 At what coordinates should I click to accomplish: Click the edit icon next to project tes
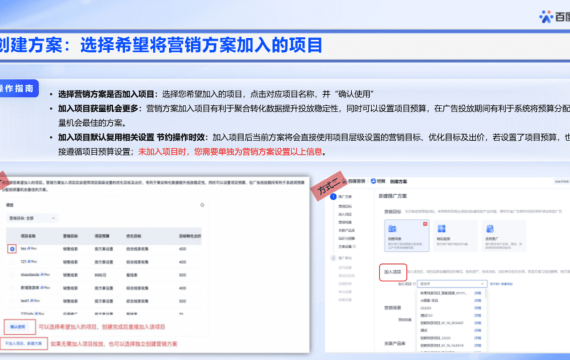pyautogui.click(x=29, y=248)
